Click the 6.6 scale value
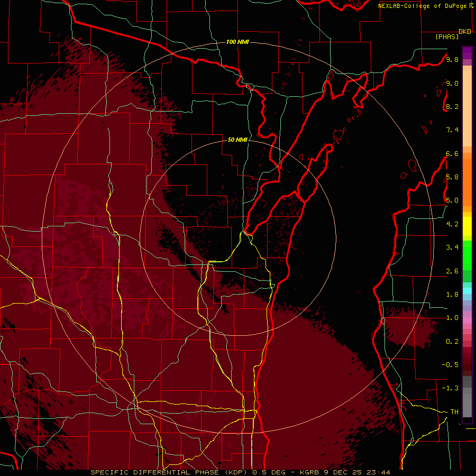Image resolution: width=476 pixels, height=476 pixels. tap(452, 153)
